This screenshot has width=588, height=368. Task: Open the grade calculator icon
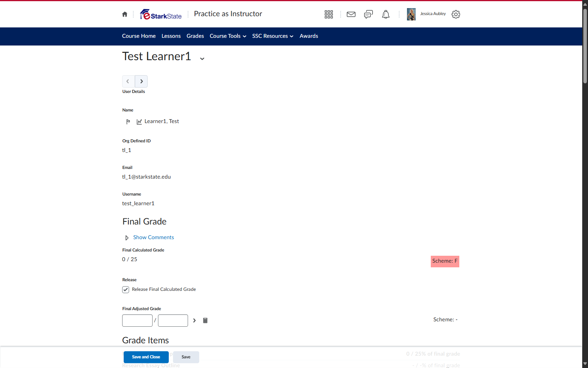click(x=205, y=321)
